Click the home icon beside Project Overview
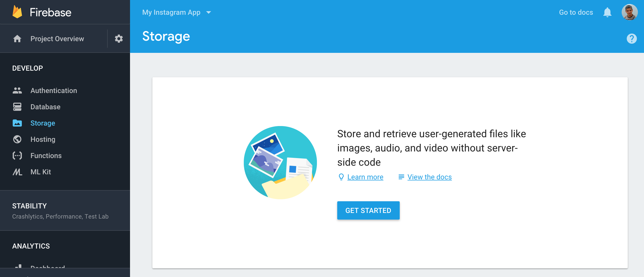Image resolution: width=644 pixels, height=277 pixels. click(x=17, y=39)
